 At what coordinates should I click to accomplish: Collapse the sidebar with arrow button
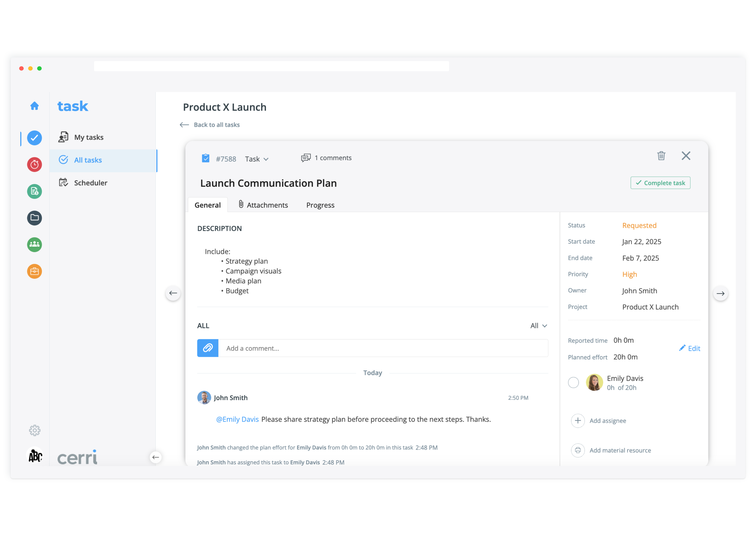(x=155, y=457)
